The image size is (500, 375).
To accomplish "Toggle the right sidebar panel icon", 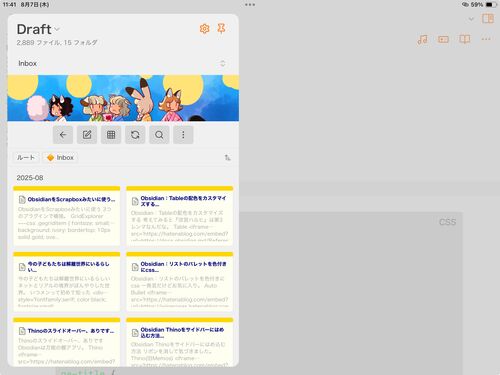I will [x=488, y=18].
